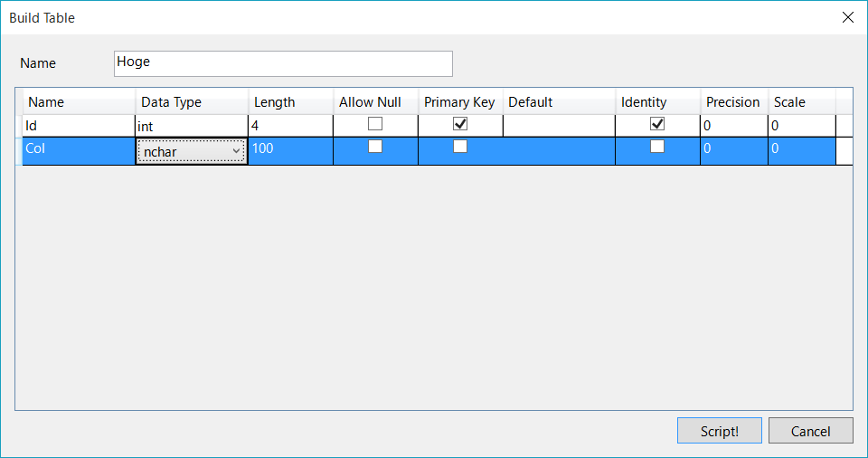Select the int data type cell
The height and width of the screenshot is (458, 868).
(191, 126)
